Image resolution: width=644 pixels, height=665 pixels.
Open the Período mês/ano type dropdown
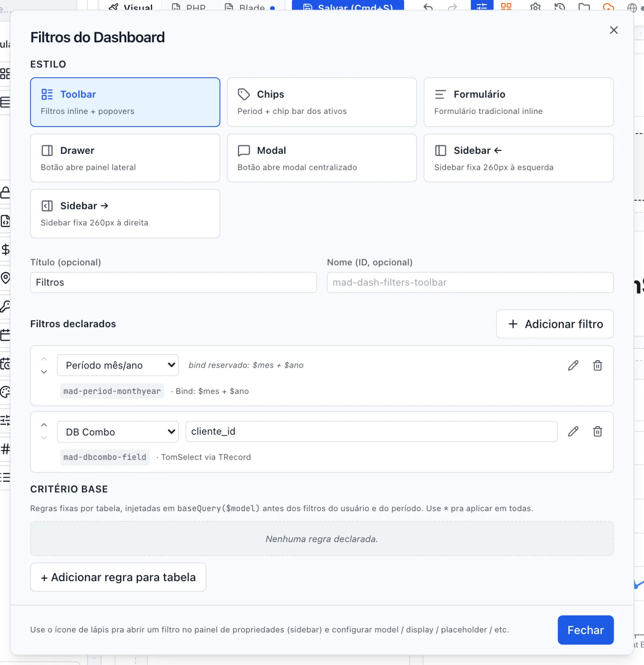click(x=118, y=365)
